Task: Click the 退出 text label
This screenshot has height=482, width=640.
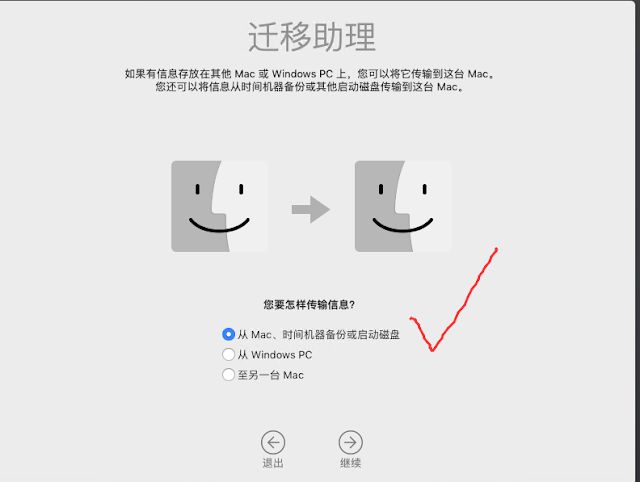Action: [x=273, y=463]
